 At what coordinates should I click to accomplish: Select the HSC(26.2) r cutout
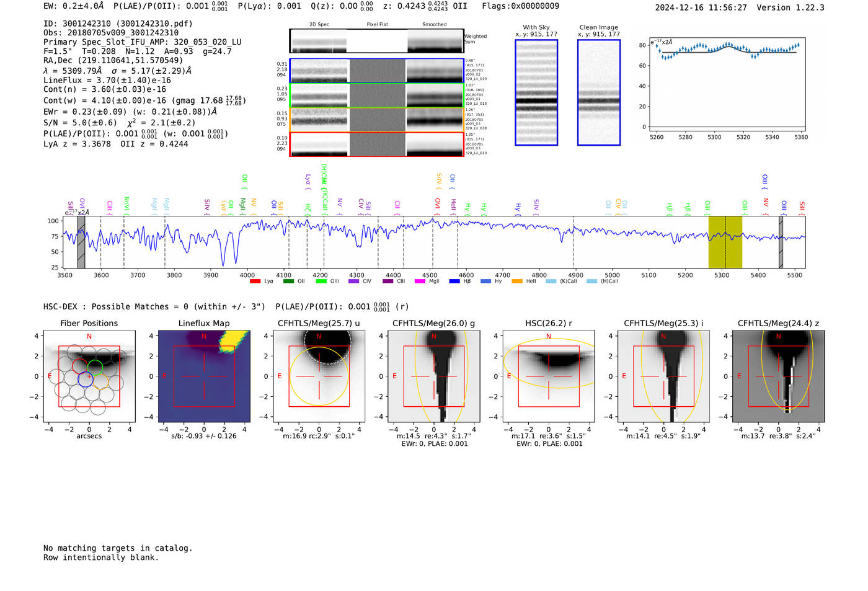point(549,376)
